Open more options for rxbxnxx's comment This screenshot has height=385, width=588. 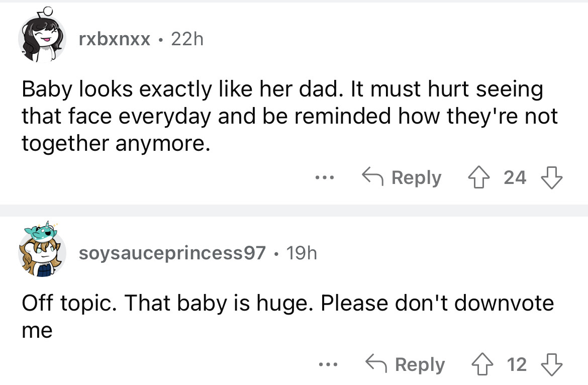[x=324, y=178]
